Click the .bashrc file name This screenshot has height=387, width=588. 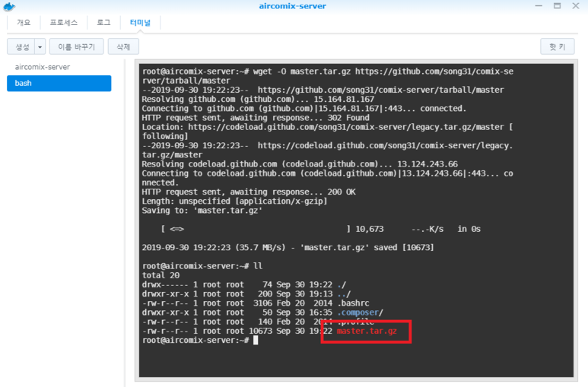point(353,303)
